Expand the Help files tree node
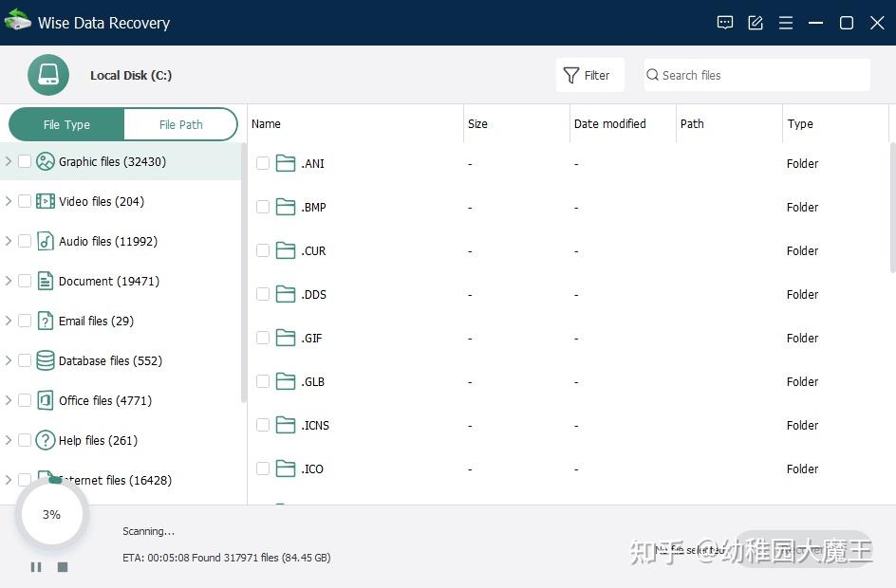The width and height of the screenshot is (896, 588). tap(8, 440)
